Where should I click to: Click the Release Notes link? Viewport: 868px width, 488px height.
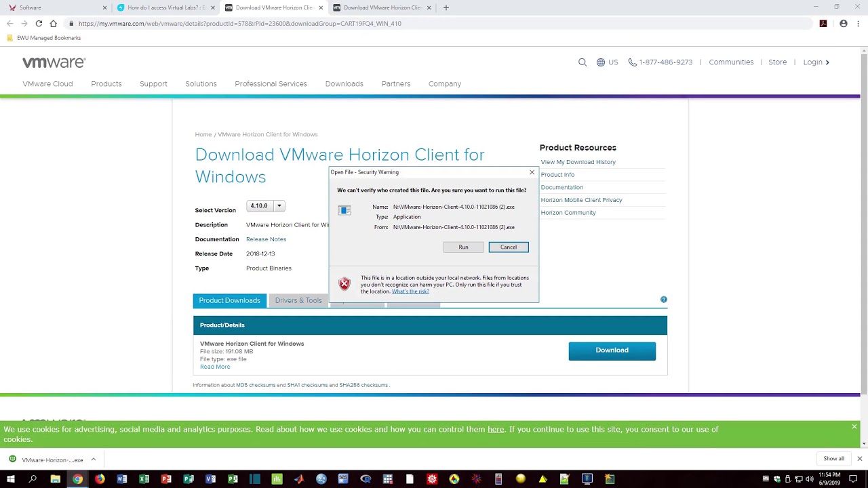click(266, 239)
